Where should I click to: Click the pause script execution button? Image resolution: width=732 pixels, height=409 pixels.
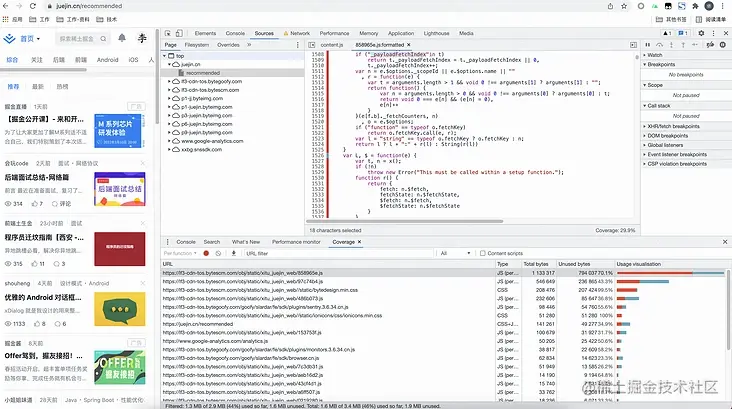[x=648, y=45]
